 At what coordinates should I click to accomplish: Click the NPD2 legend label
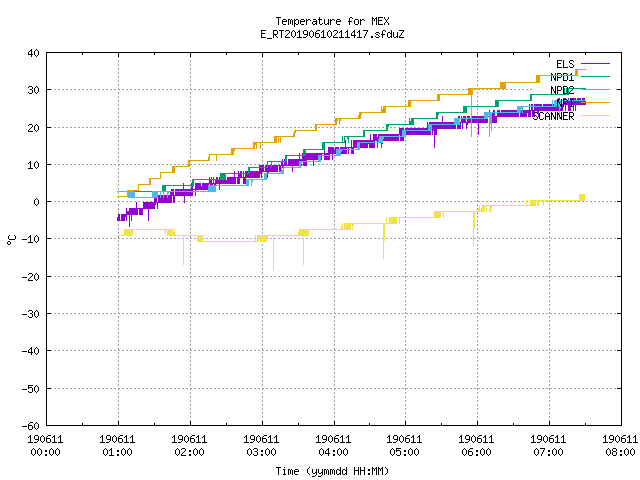point(562,90)
